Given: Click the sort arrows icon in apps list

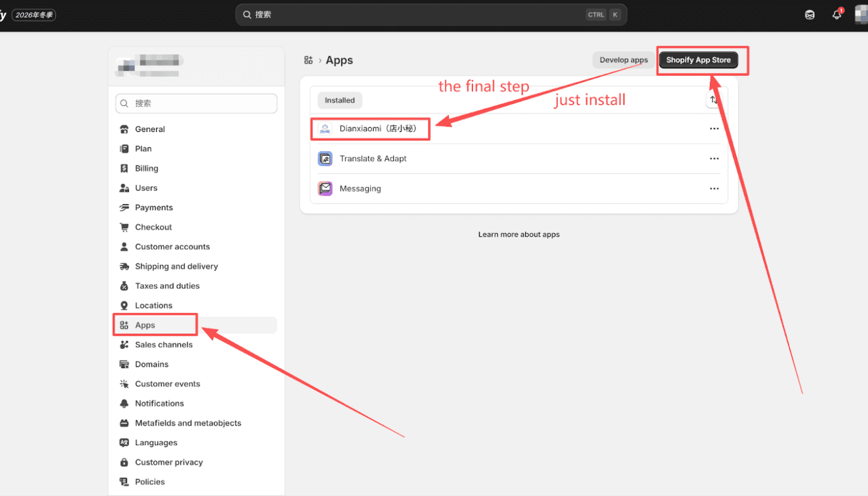Looking at the screenshot, I should click(x=714, y=100).
